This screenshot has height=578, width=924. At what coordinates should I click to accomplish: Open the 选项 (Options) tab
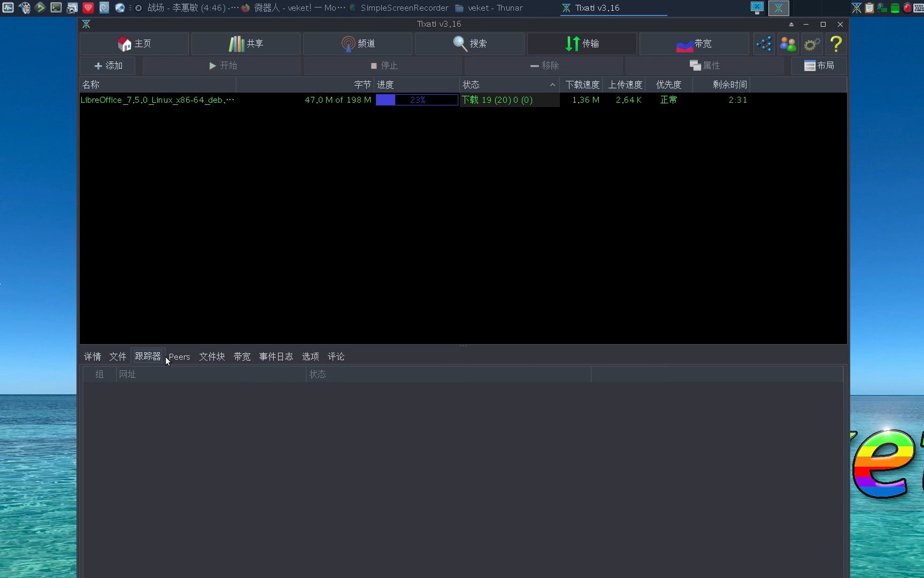coord(311,356)
